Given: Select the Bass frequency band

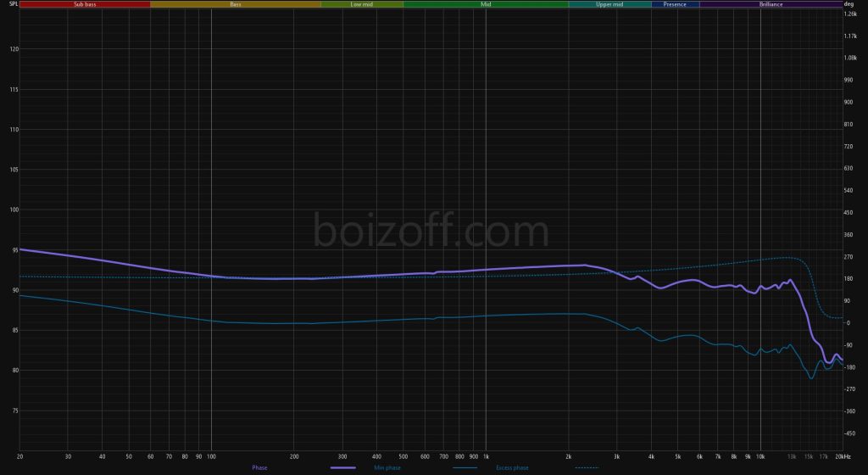Looking at the screenshot, I should (236, 4).
